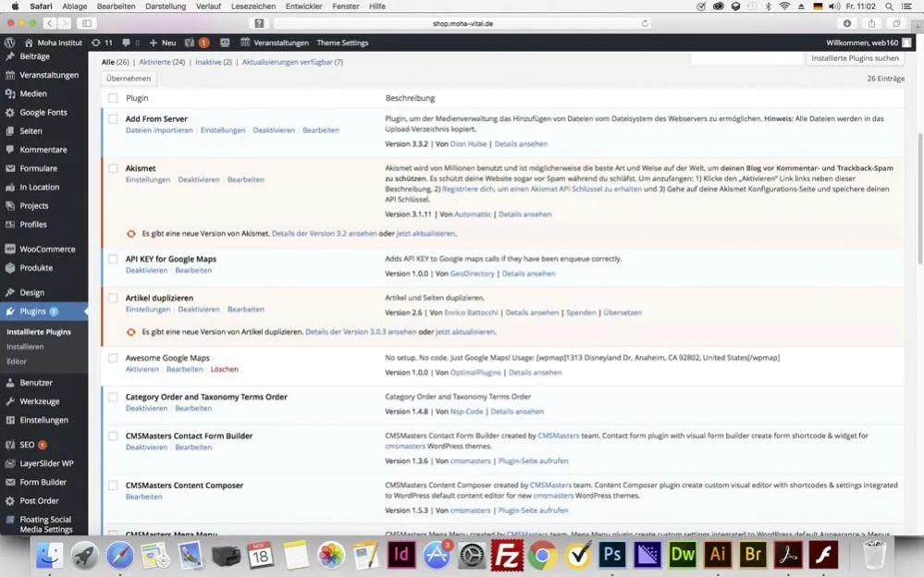
Task: Open Photos app in dock
Action: click(331, 555)
